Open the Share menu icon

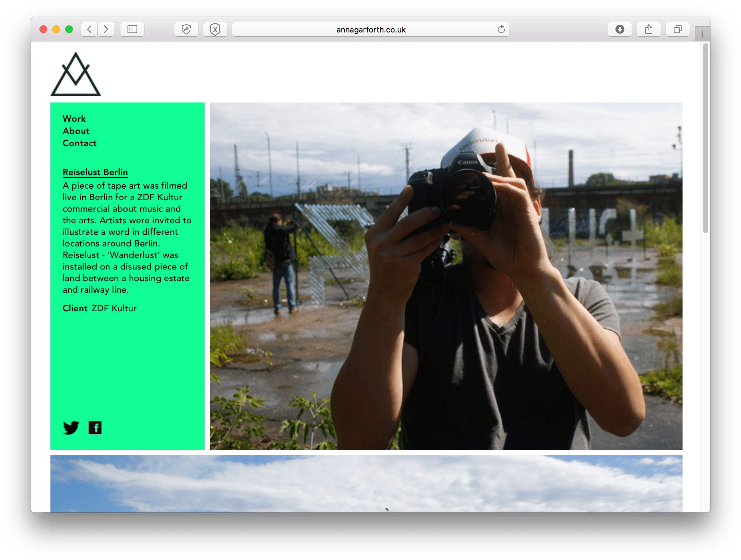[x=648, y=30]
